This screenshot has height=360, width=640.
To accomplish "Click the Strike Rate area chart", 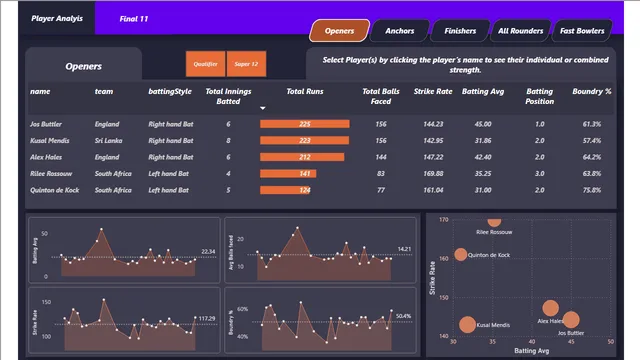I will [x=124, y=320].
